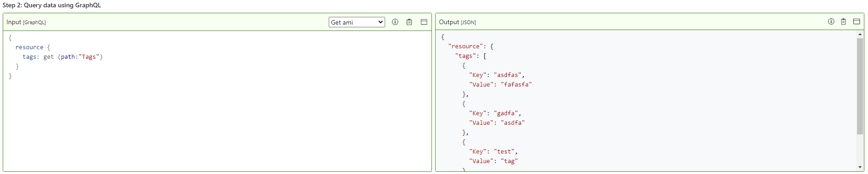This screenshot has width=868, height=174.
Task: Click the Step 2 Query data heading
Action: click(52, 5)
